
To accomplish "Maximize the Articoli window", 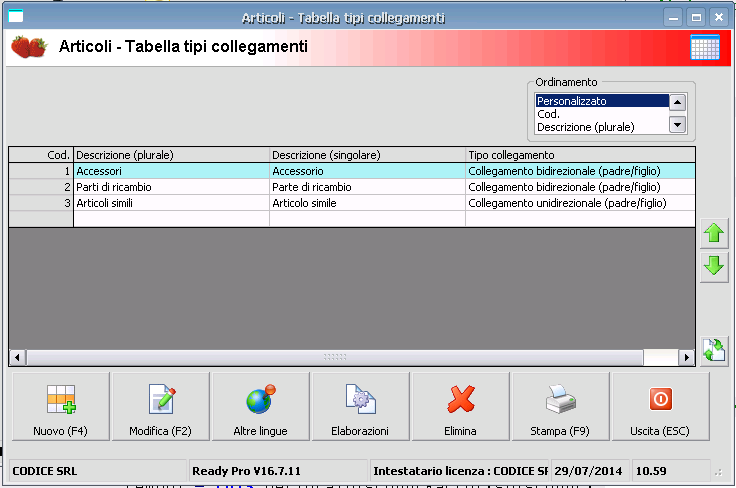I will point(696,18).
